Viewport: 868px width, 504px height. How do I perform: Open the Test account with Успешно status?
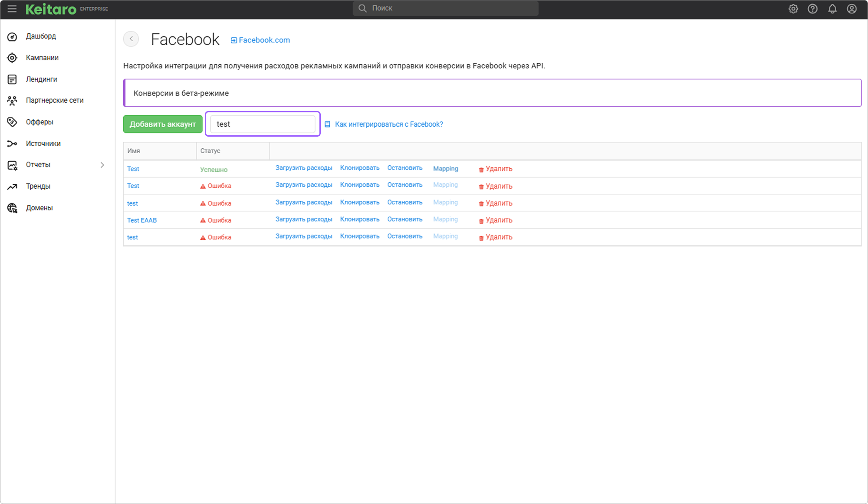point(133,169)
